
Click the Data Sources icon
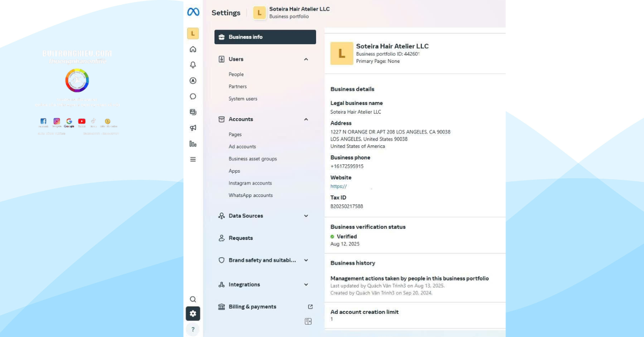222,216
